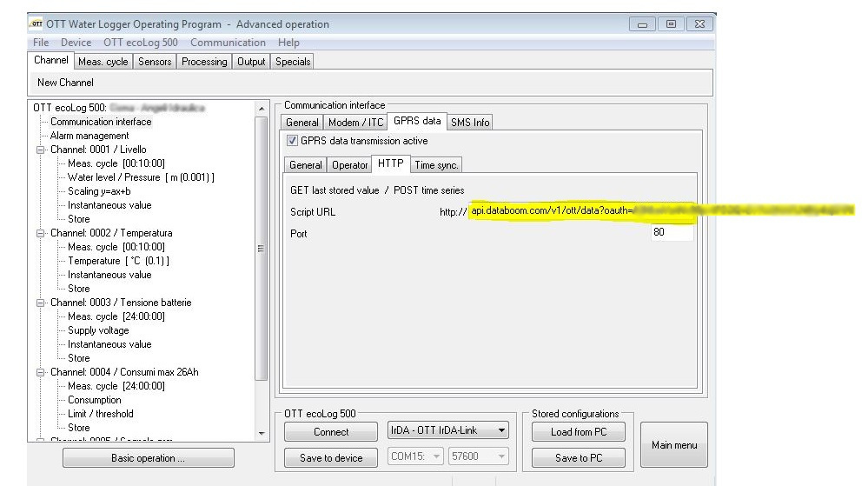This screenshot has width=868, height=486.
Task: Select Water level / Pressure tree item
Action: (141, 177)
